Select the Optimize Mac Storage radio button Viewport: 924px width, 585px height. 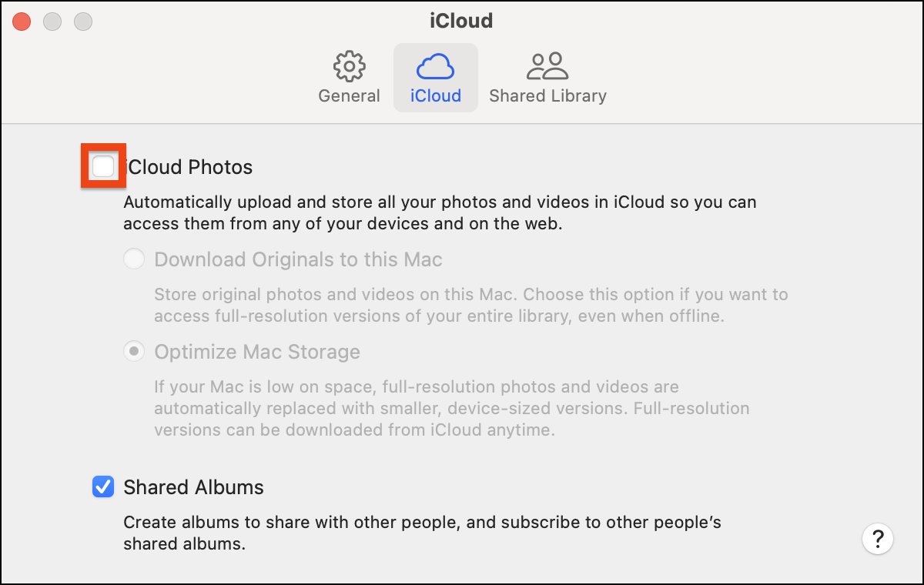pos(134,352)
